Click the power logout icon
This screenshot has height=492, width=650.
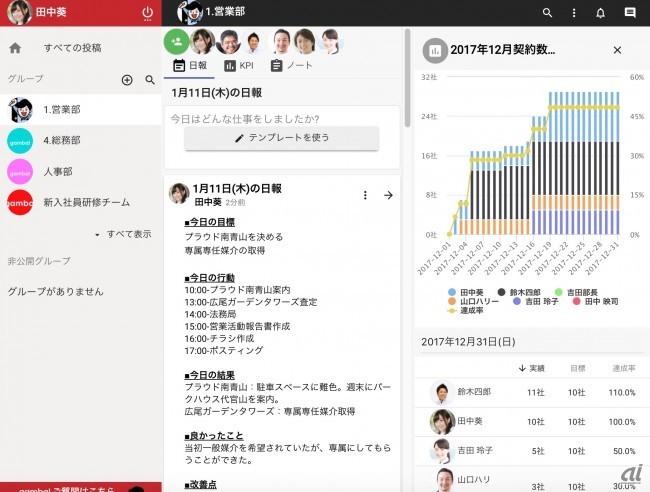click(147, 13)
